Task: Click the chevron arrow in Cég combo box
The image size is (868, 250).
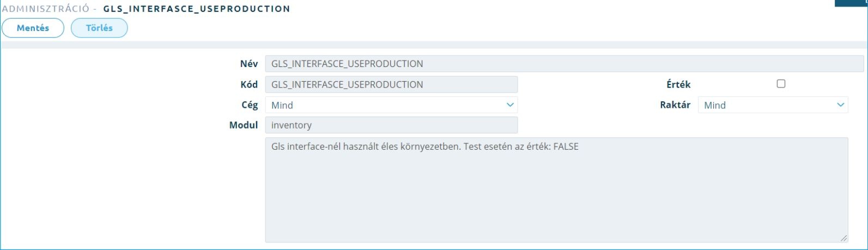Action: (510, 105)
